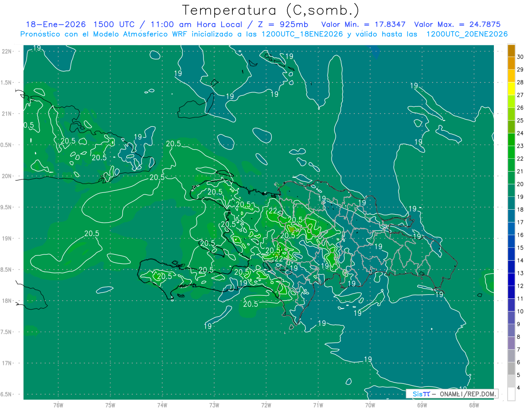Viewport: 532px width, 411px height.
Task: Pick the dark blue swatch between 12 and 13
Action: [x=512, y=279]
